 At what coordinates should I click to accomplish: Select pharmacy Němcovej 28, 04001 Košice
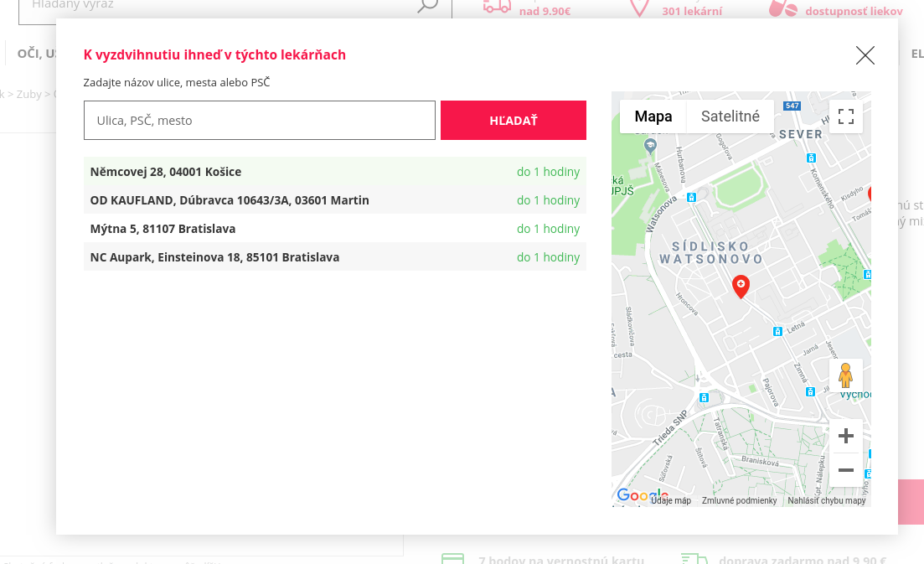tap(335, 172)
